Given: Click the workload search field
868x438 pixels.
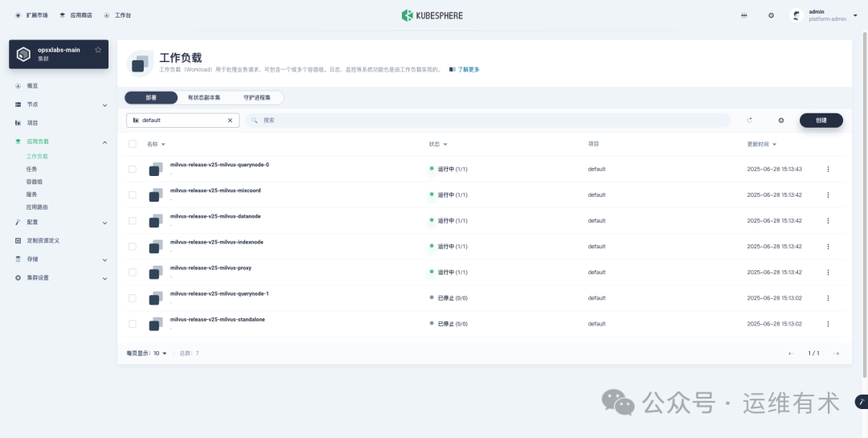Looking at the screenshot, I should pyautogui.click(x=488, y=121).
